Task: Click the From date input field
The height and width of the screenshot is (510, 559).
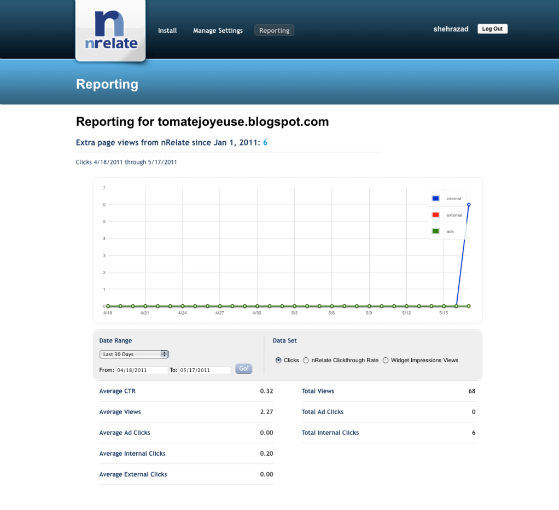Action: 142,370
